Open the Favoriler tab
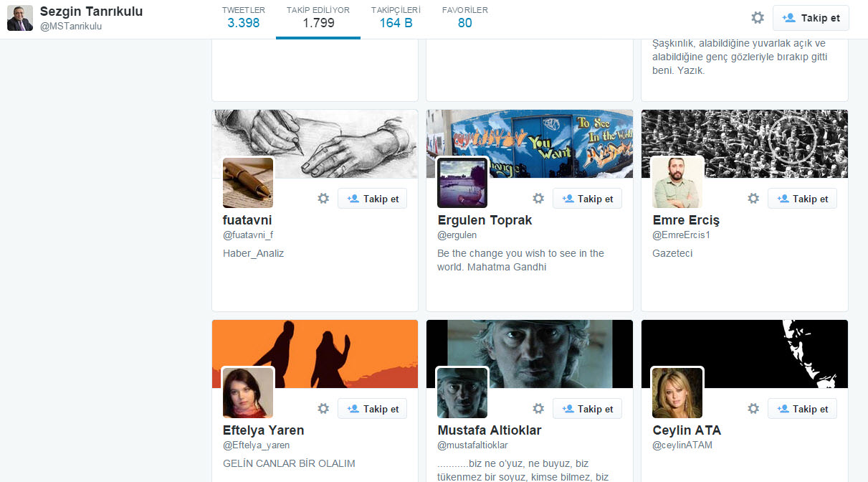This screenshot has width=868, height=482. click(x=464, y=17)
